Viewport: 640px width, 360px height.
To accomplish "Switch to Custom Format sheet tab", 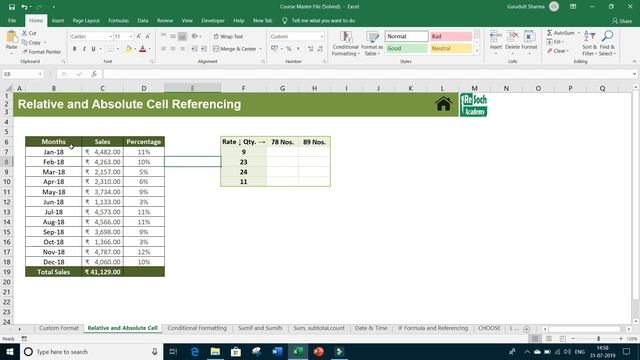I will 59,328.
